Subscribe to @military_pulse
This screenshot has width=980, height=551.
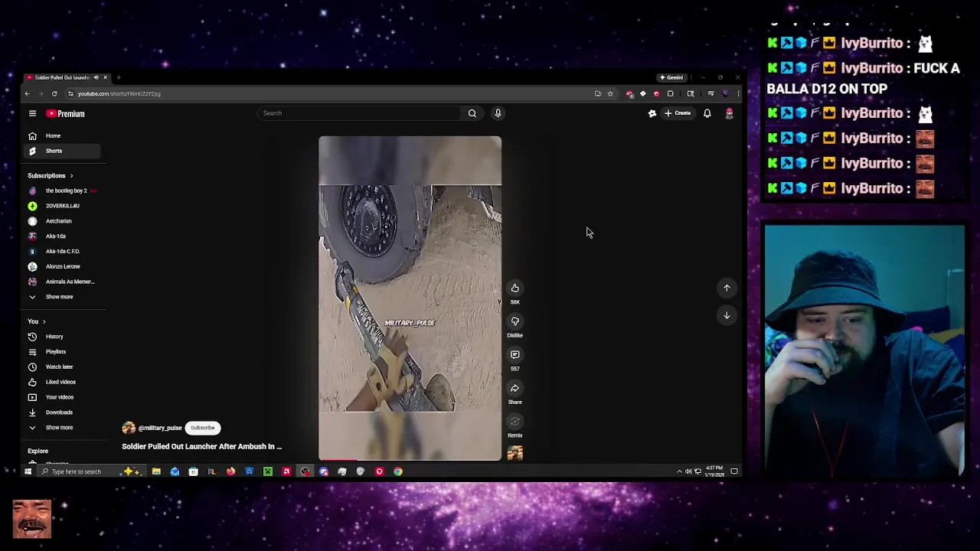coord(203,428)
